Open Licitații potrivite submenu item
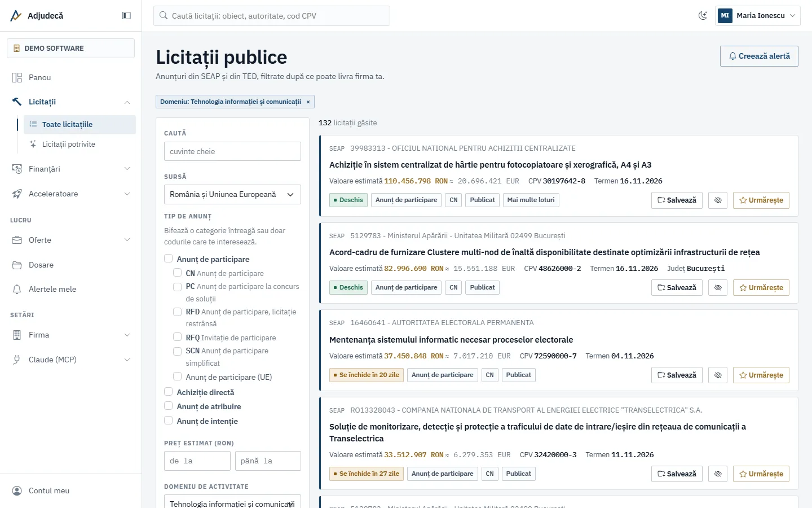This screenshot has width=812, height=508. [80, 144]
